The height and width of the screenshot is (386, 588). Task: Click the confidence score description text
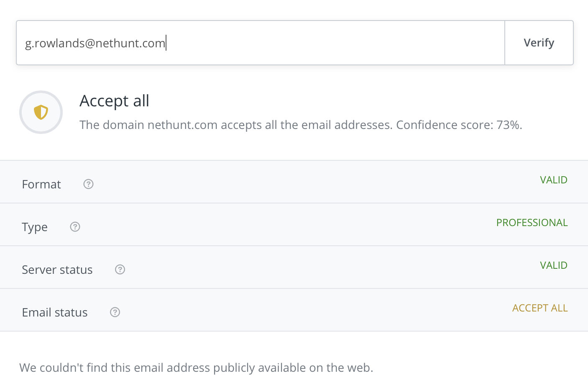click(x=301, y=125)
